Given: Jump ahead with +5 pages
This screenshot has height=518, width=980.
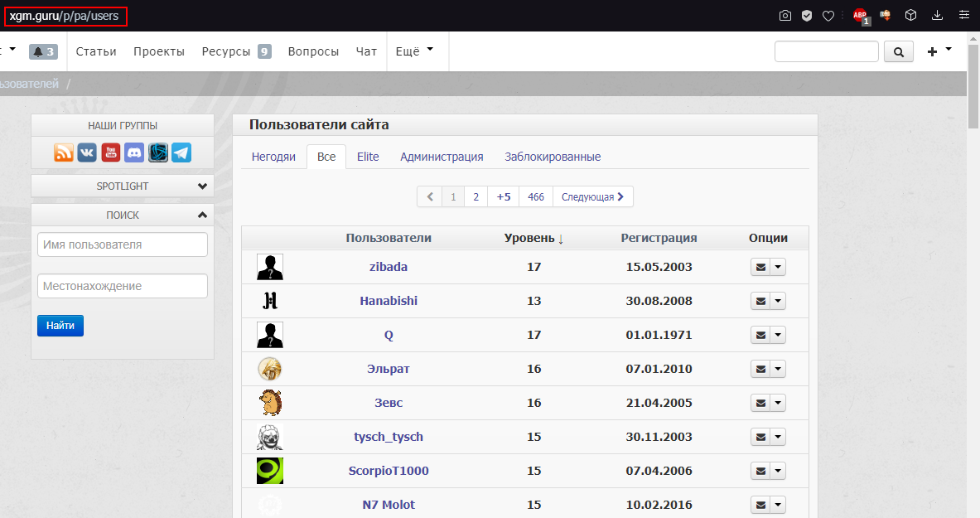Looking at the screenshot, I should (504, 196).
